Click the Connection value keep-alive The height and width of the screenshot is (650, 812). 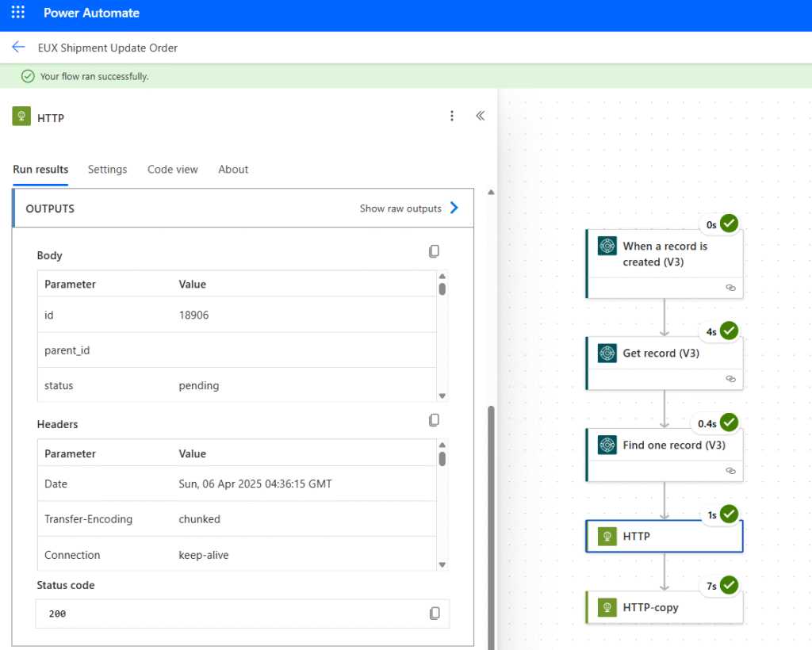coord(204,555)
